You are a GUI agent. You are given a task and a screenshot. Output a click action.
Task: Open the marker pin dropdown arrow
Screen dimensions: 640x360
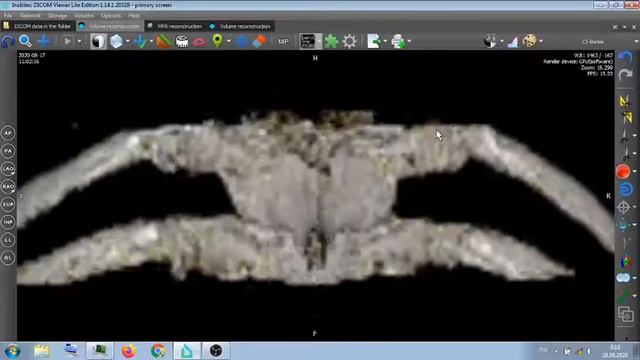tap(229, 41)
